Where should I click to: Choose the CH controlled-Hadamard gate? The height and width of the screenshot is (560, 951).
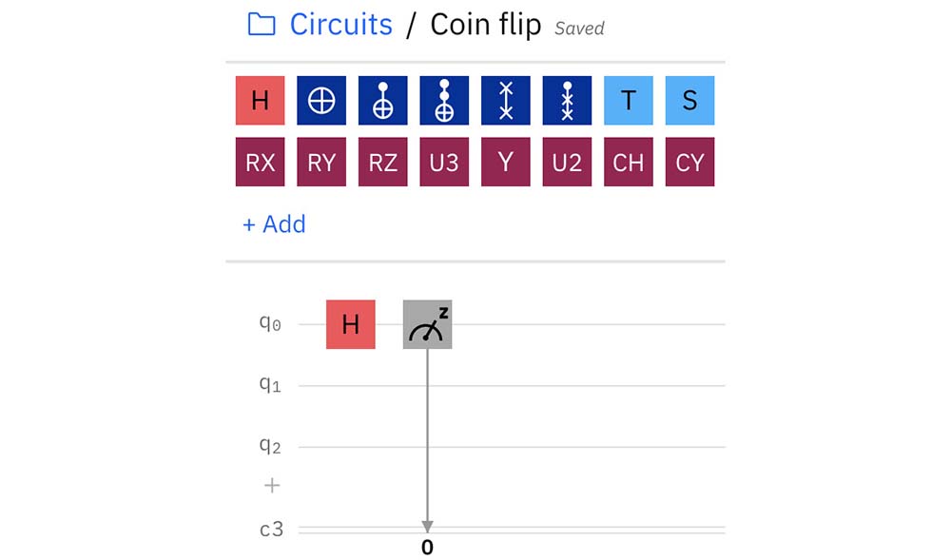coord(629,163)
